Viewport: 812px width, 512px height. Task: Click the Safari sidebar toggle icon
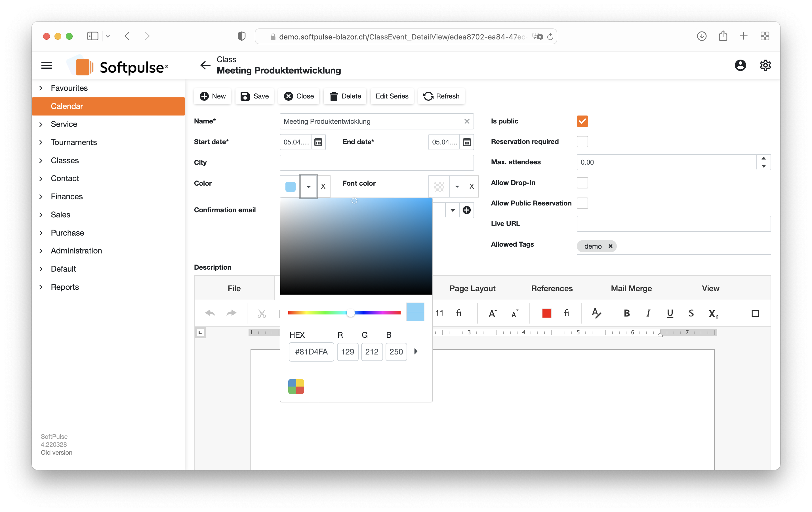click(x=93, y=36)
